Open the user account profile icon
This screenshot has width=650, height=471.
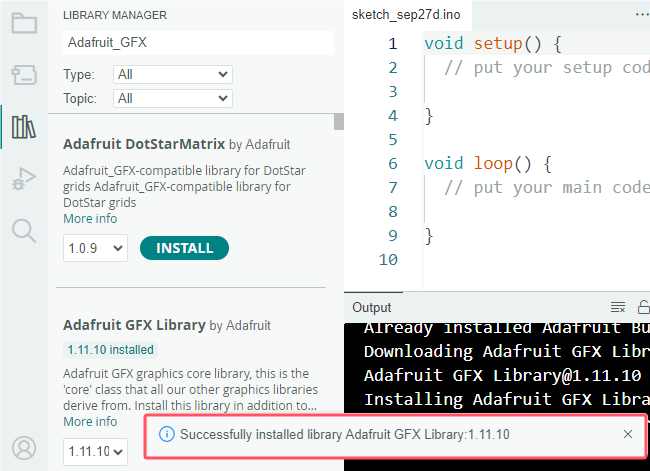(24, 448)
